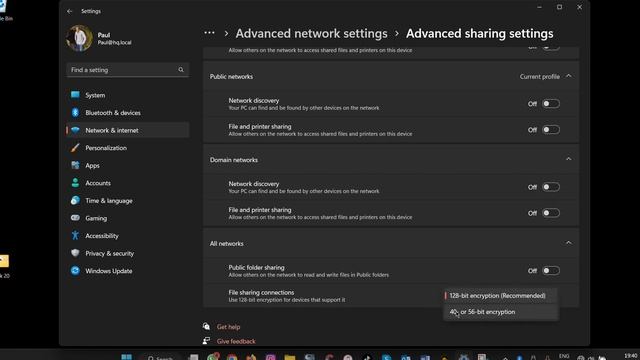Open the breadcrumb ellipsis menu
Screen dimensions: 640x360
(x=209, y=33)
